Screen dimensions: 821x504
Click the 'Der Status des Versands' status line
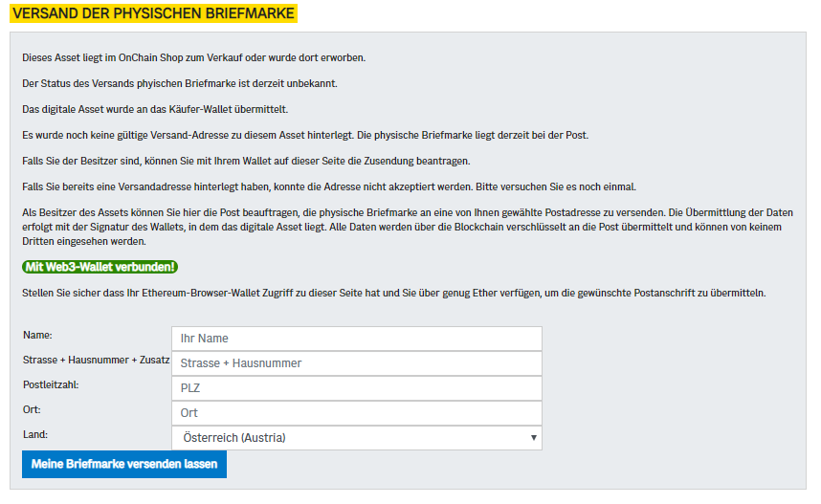click(180, 84)
